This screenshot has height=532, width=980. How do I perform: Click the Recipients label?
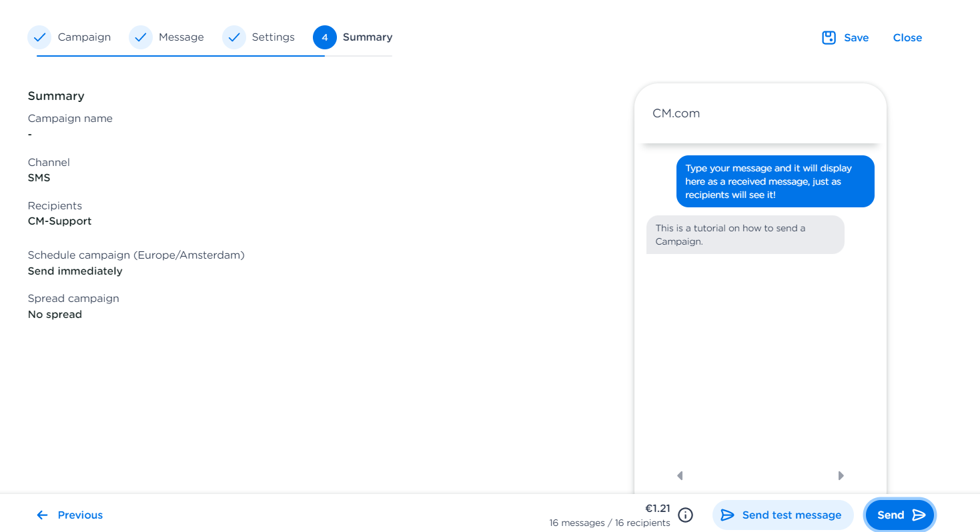click(55, 206)
